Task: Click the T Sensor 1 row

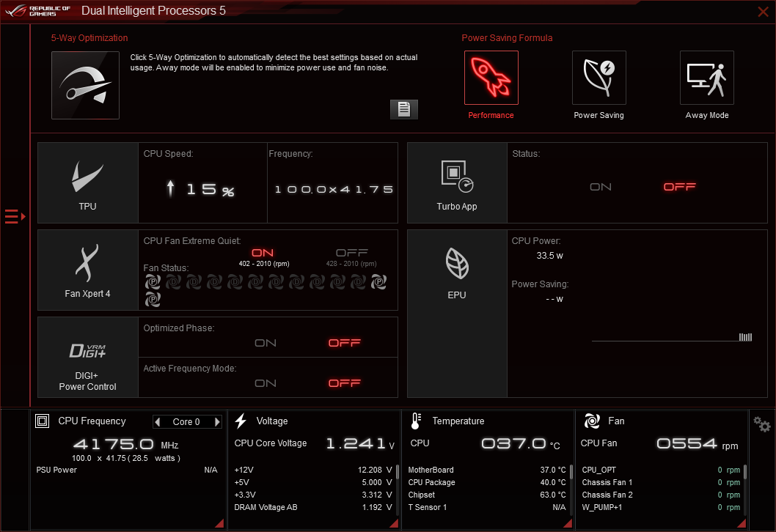Action: [x=487, y=507]
